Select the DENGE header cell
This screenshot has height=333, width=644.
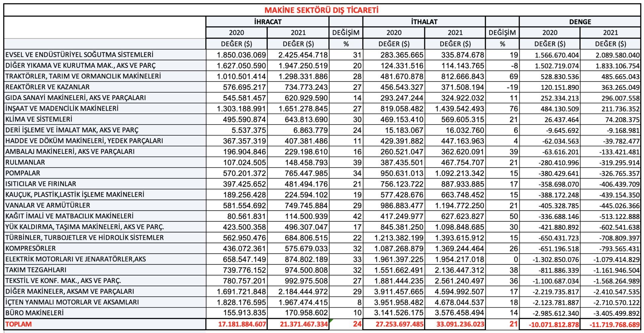580,22
